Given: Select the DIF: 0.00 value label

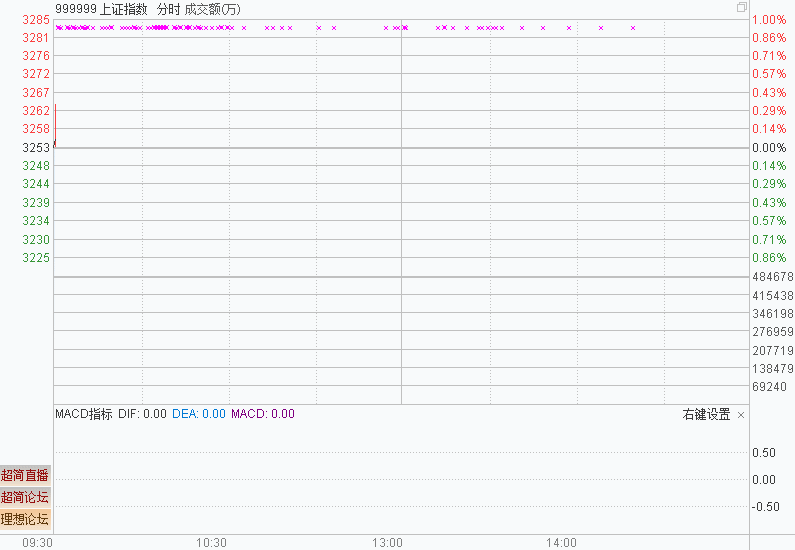Looking at the screenshot, I should click(142, 414).
